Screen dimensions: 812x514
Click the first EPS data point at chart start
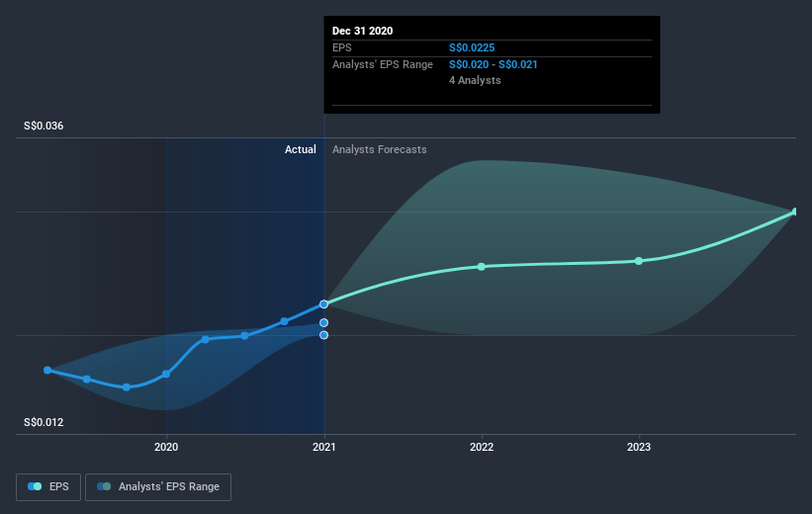47,370
